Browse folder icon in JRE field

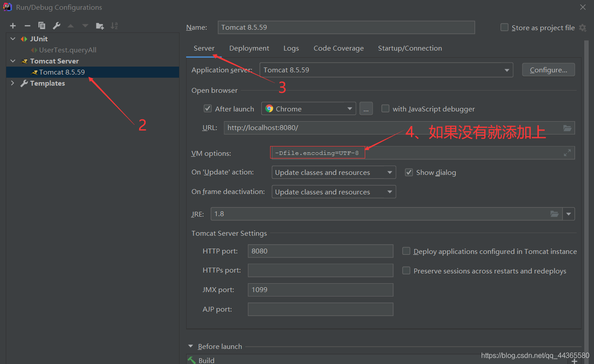[554, 214]
